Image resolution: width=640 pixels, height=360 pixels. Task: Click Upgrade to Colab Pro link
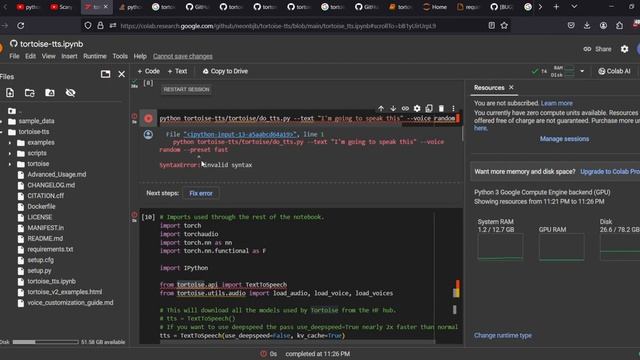(610, 171)
